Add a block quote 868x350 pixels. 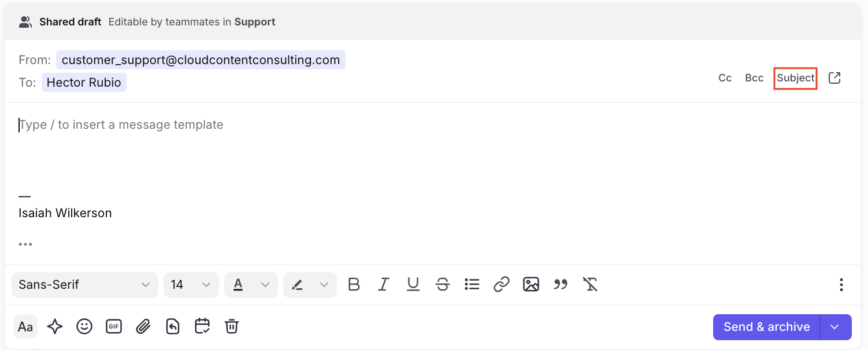pos(561,285)
